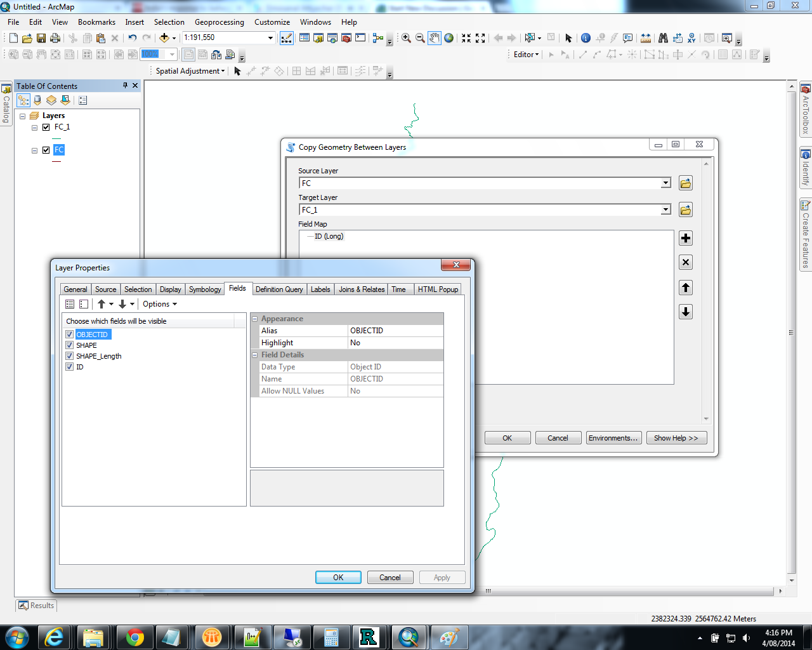Turn all fields off in Layer Properties
This screenshot has height=650, width=812.
pyautogui.click(x=84, y=304)
